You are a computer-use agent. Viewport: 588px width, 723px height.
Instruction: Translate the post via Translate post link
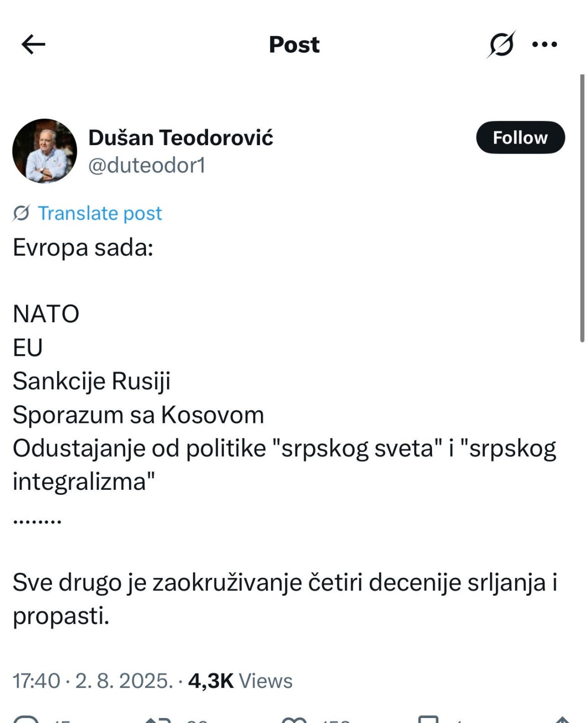100,213
